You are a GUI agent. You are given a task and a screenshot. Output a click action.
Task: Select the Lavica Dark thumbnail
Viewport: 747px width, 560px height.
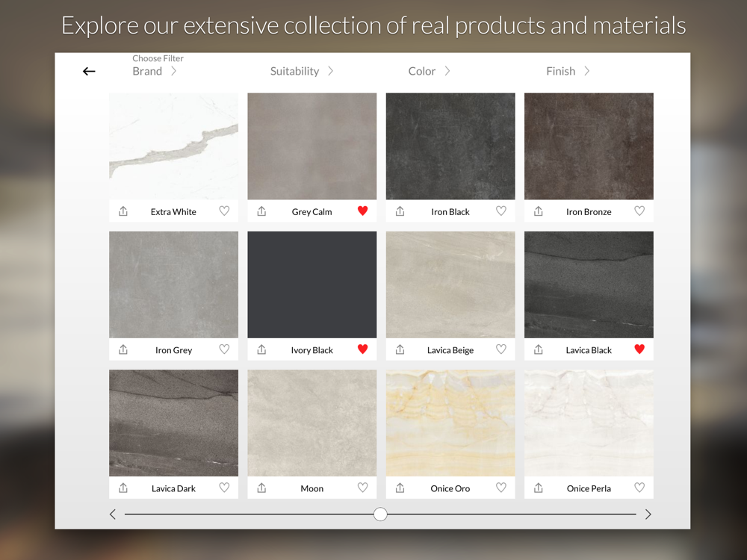(x=173, y=423)
